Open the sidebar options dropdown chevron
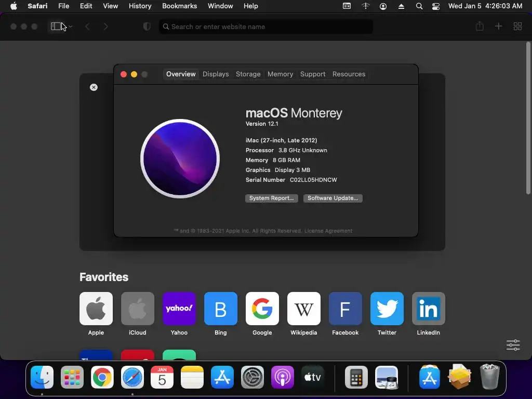 [x=70, y=26]
